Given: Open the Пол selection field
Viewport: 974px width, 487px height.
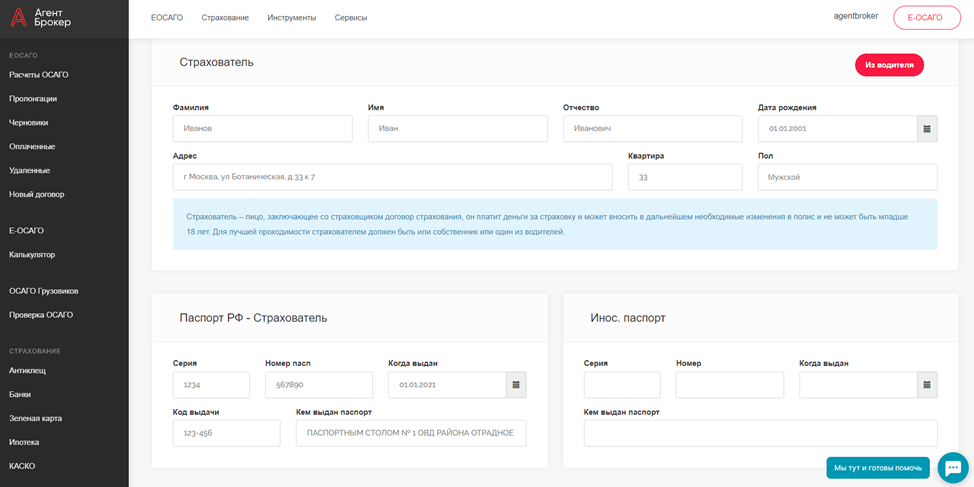Looking at the screenshot, I should (x=847, y=177).
